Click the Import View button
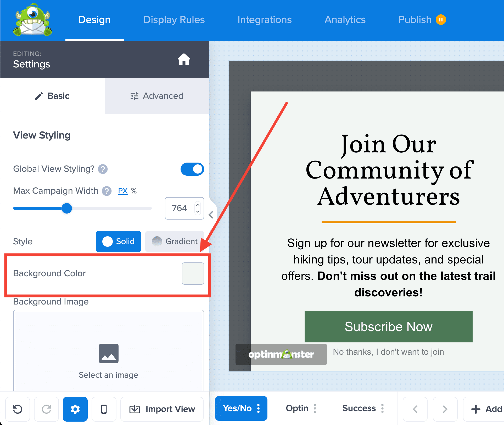 tap(162, 409)
